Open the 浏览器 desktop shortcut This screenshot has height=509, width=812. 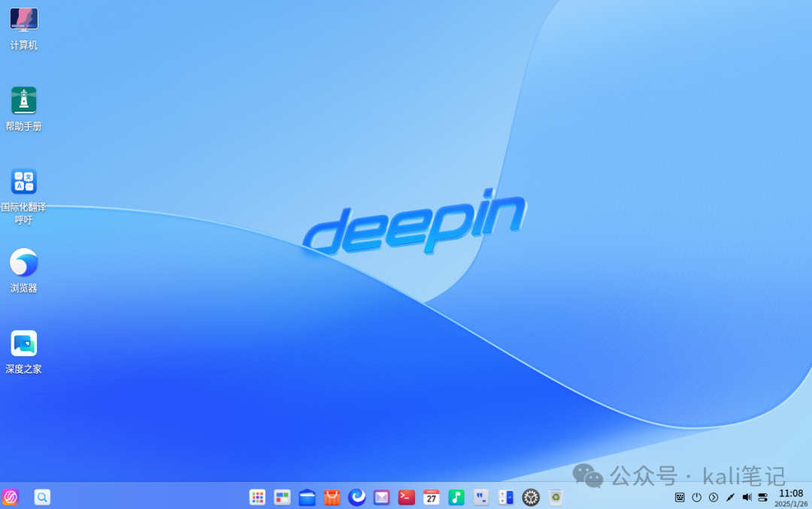(24, 262)
